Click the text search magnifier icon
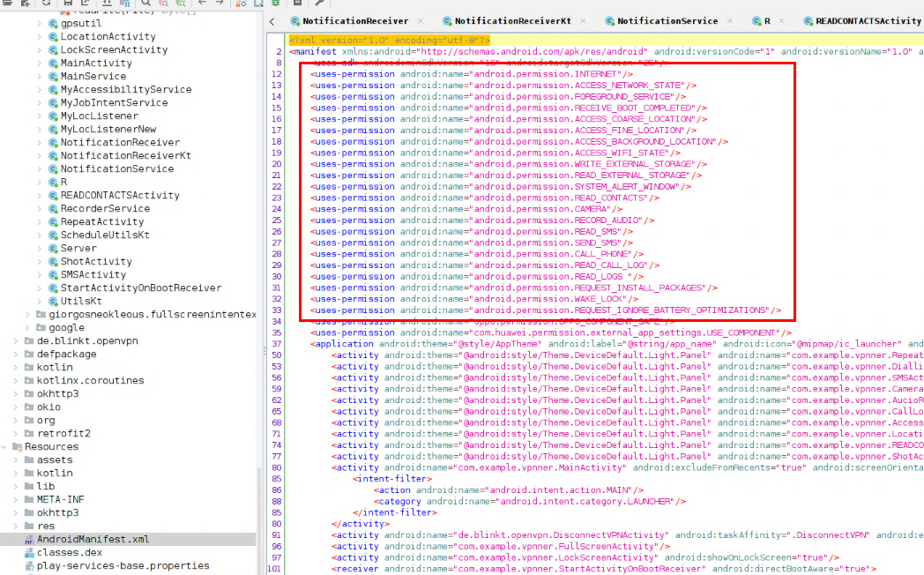The height and width of the screenshot is (575, 924). point(145,4)
